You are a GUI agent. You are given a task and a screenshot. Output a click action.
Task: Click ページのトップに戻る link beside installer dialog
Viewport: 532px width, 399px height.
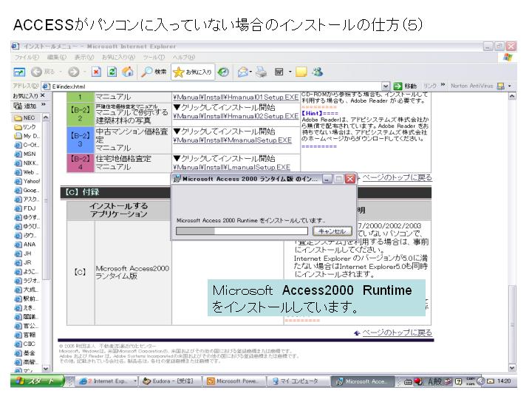tap(398, 177)
